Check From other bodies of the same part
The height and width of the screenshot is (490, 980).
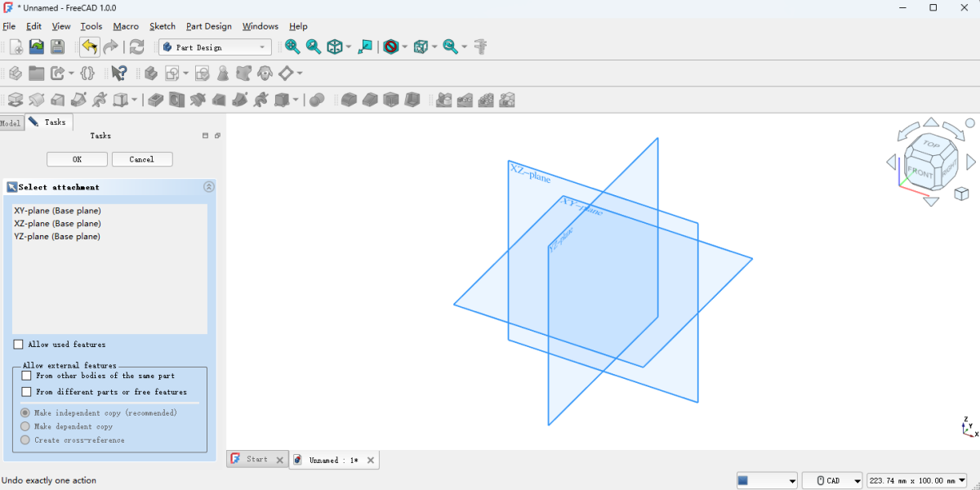click(25, 376)
